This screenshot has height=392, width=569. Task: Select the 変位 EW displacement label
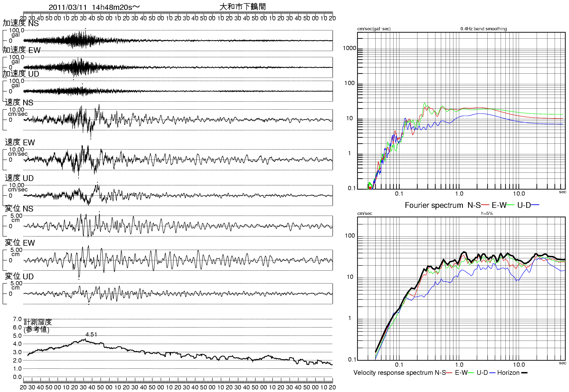20,243
